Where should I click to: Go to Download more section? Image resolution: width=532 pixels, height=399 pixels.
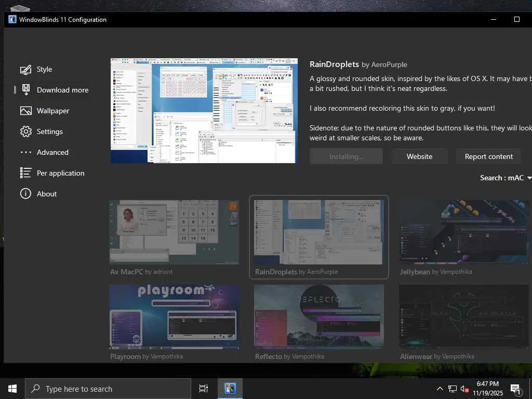[63, 90]
